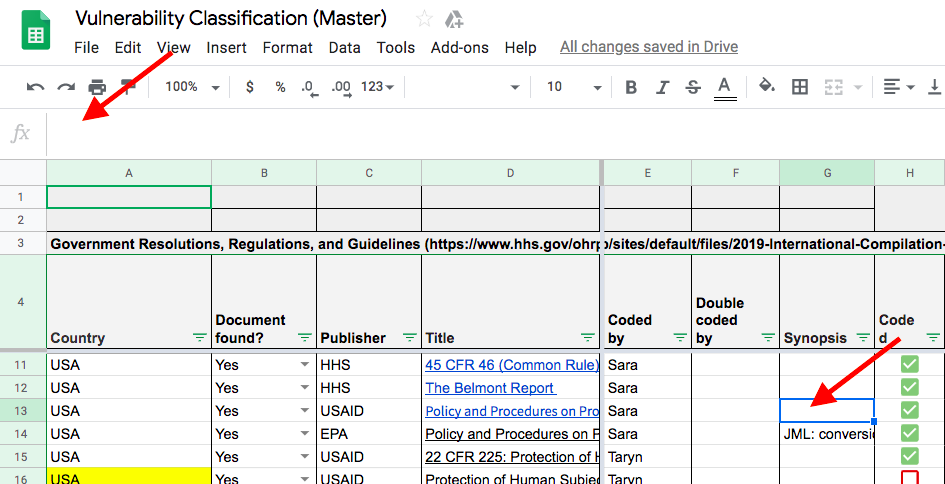Redo the last undone action
945x484 pixels.
tap(66, 87)
